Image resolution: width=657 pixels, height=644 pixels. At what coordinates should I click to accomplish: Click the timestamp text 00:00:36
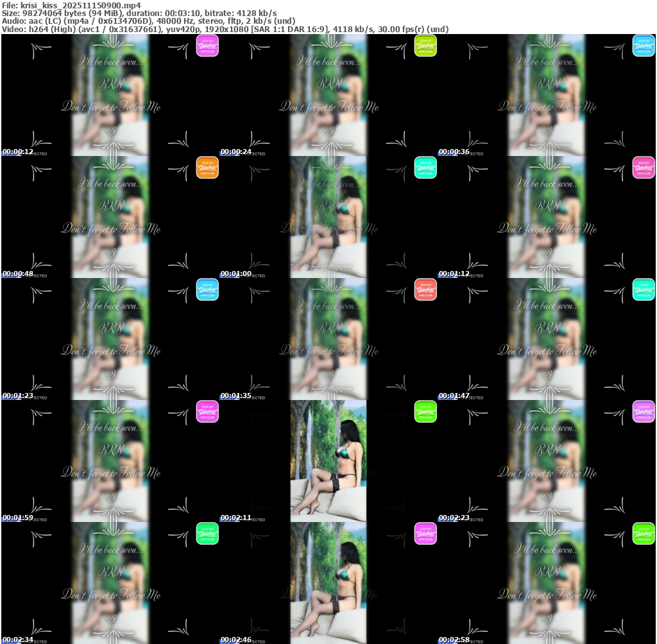pos(454,152)
